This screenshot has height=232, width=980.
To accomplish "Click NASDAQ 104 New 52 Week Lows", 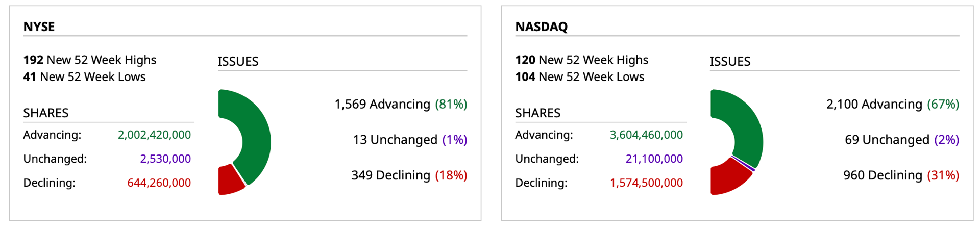I will [580, 76].
